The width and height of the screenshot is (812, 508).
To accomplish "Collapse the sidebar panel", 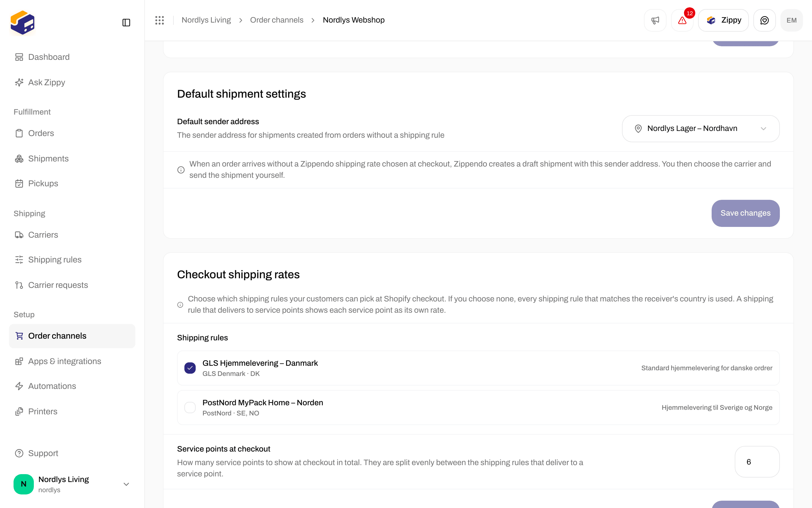I will click(126, 23).
